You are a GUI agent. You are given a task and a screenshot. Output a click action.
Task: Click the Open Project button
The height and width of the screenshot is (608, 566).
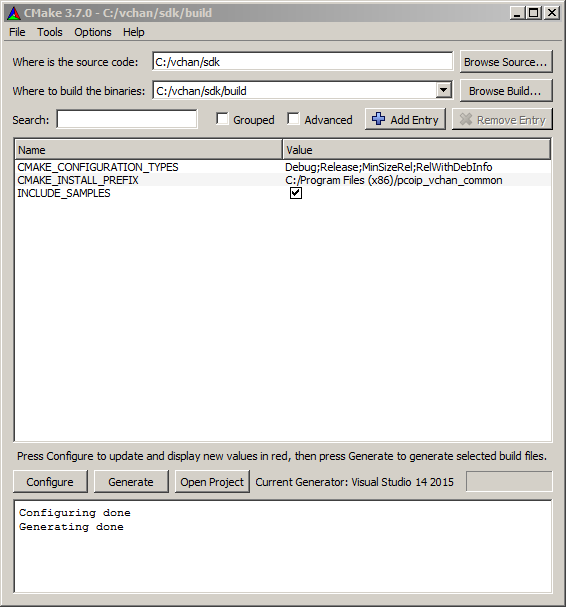(x=212, y=482)
